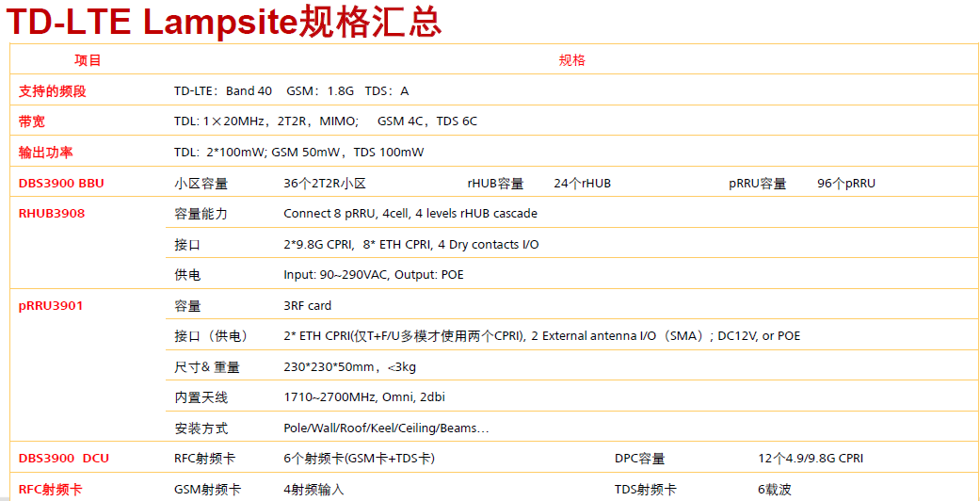
Task: Select the header cell "项目"
Action: tap(88, 60)
